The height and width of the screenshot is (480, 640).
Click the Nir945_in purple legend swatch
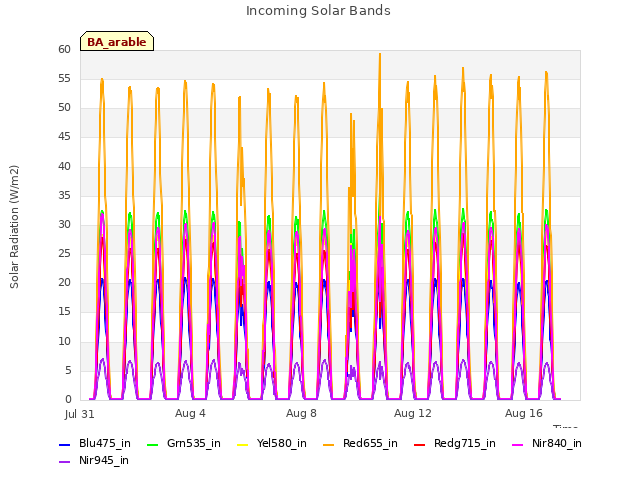coord(64,462)
